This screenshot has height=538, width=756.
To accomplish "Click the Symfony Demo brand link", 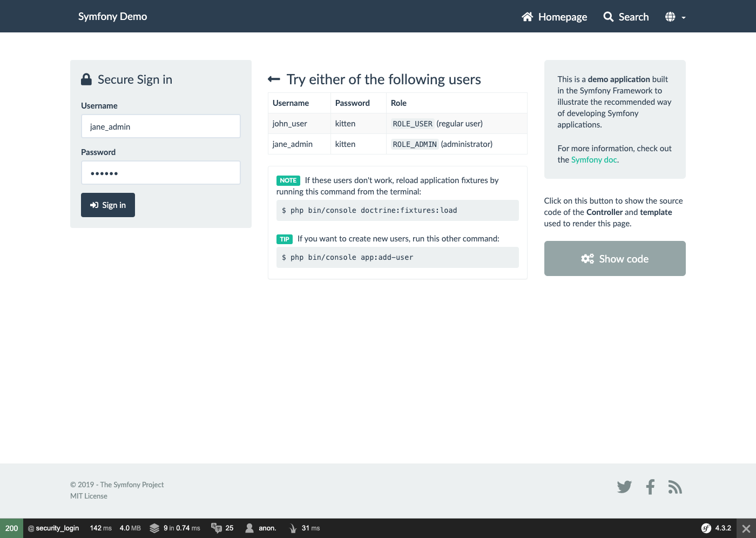I will click(112, 16).
